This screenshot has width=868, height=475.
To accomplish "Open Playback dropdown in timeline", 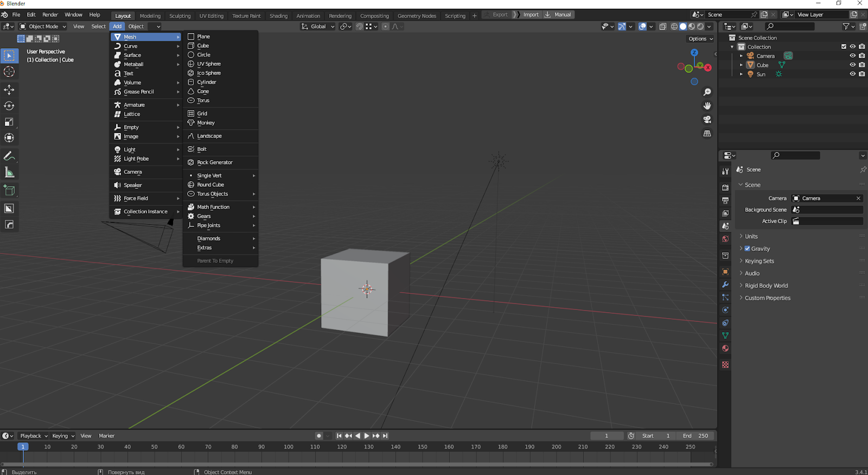I will click(33, 436).
